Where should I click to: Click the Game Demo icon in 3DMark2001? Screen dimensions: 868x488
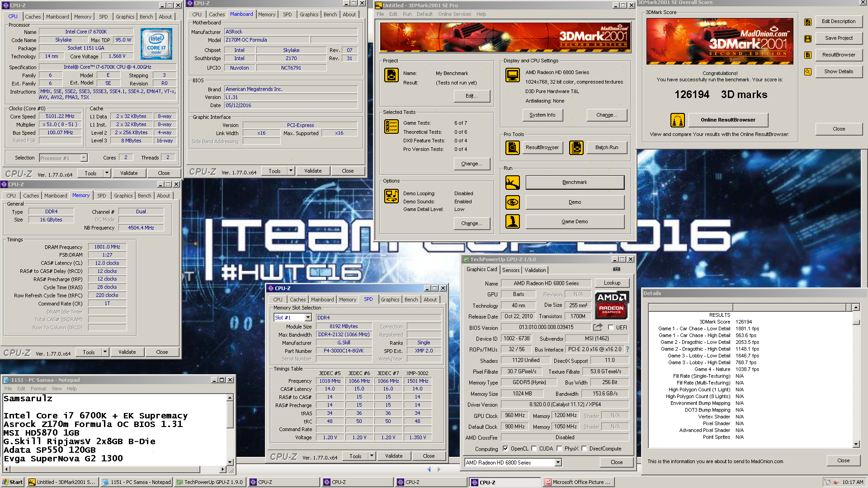point(512,221)
